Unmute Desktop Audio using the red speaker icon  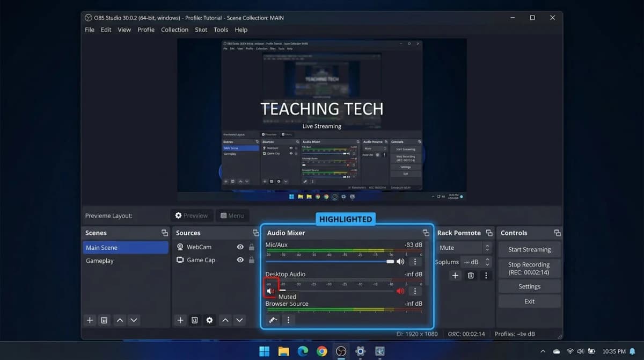tap(400, 291)
